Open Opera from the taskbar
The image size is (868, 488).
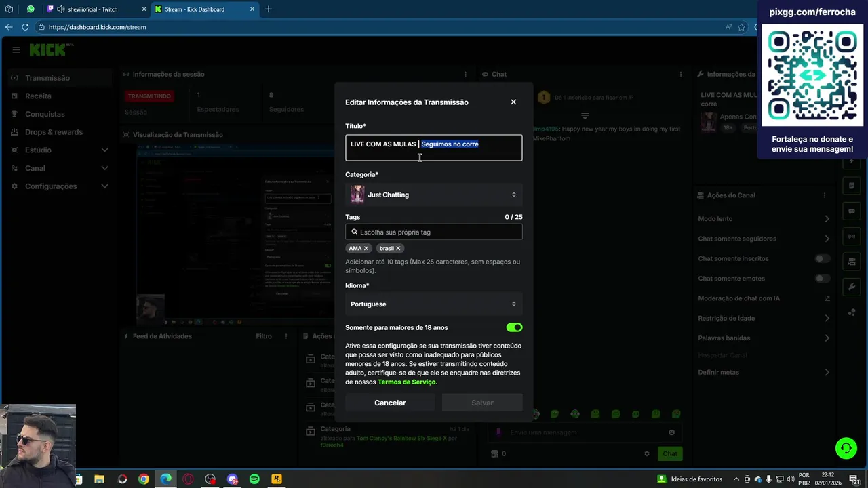188,479
